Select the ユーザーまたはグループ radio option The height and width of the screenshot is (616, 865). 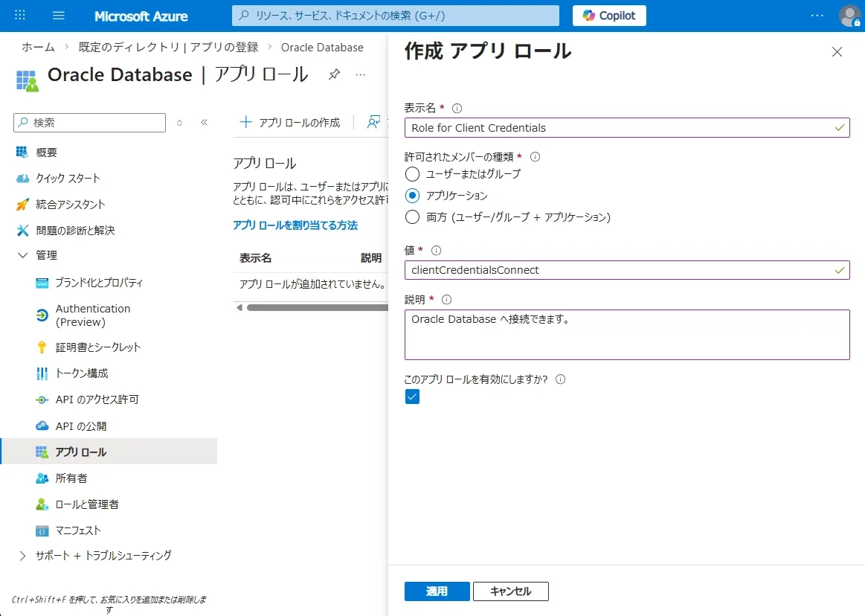[x=414, y=174]
